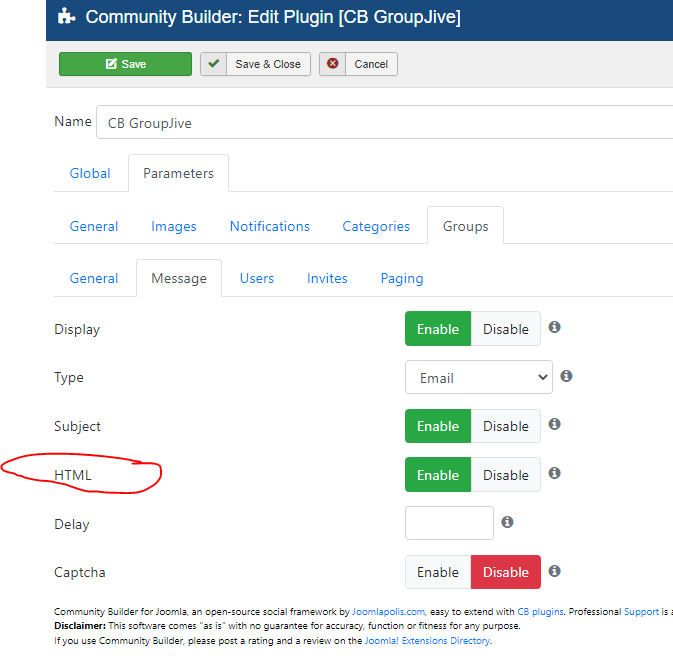673x661 pixels.
Task: Open General sub-tab under Groups
Action: [94, 278]
